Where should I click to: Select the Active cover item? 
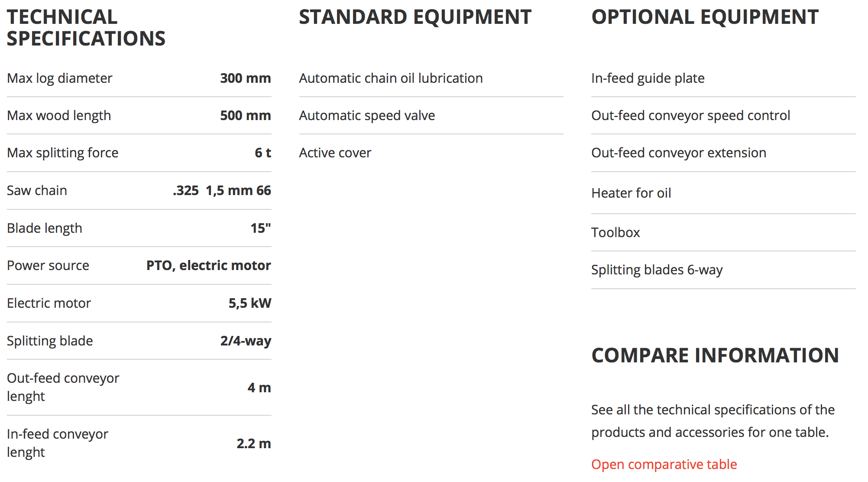(x=335, y=153)
